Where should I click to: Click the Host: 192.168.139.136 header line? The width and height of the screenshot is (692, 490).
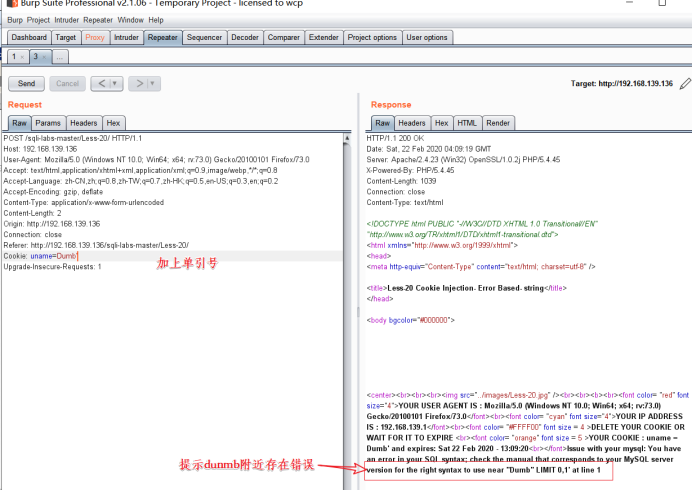coord(40,149)
